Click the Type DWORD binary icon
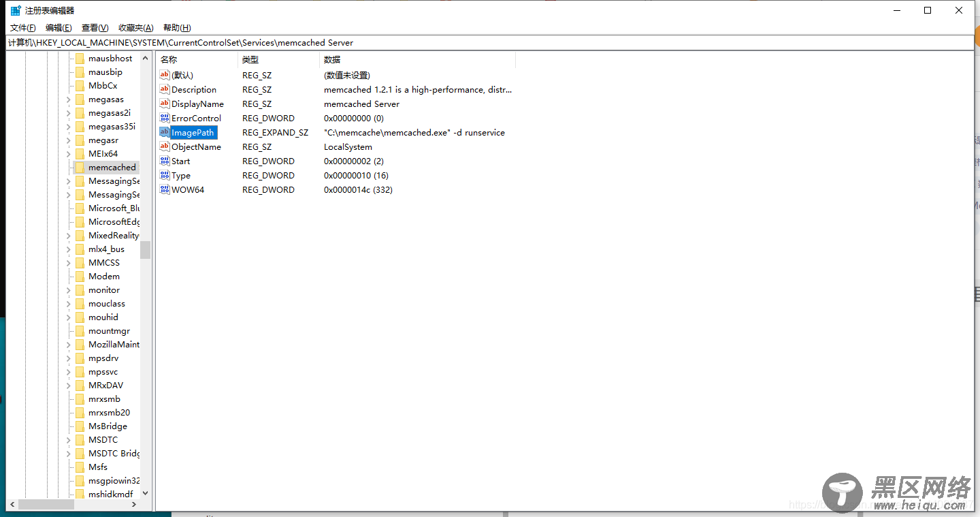980x517 pixels. pos(165,175)
